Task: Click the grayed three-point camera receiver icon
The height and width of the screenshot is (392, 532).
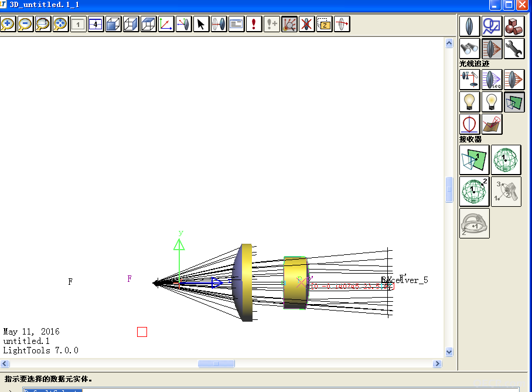Action: tap(506, 192)
